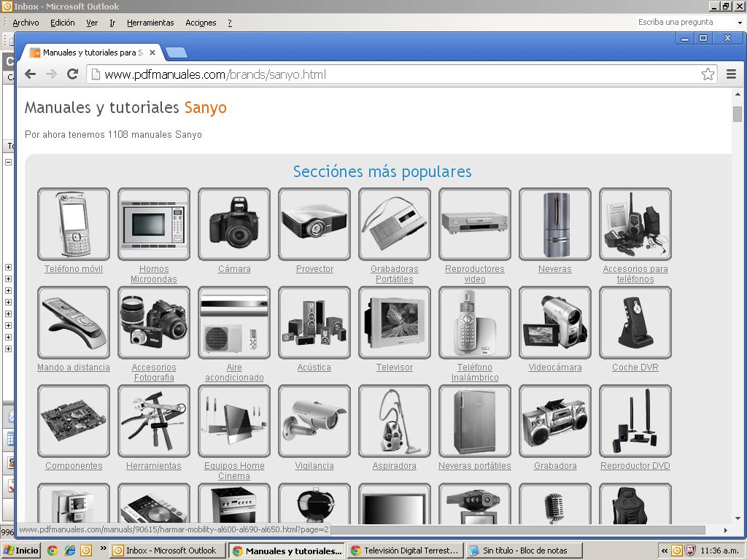Click the Reproductores video player image

474,224
